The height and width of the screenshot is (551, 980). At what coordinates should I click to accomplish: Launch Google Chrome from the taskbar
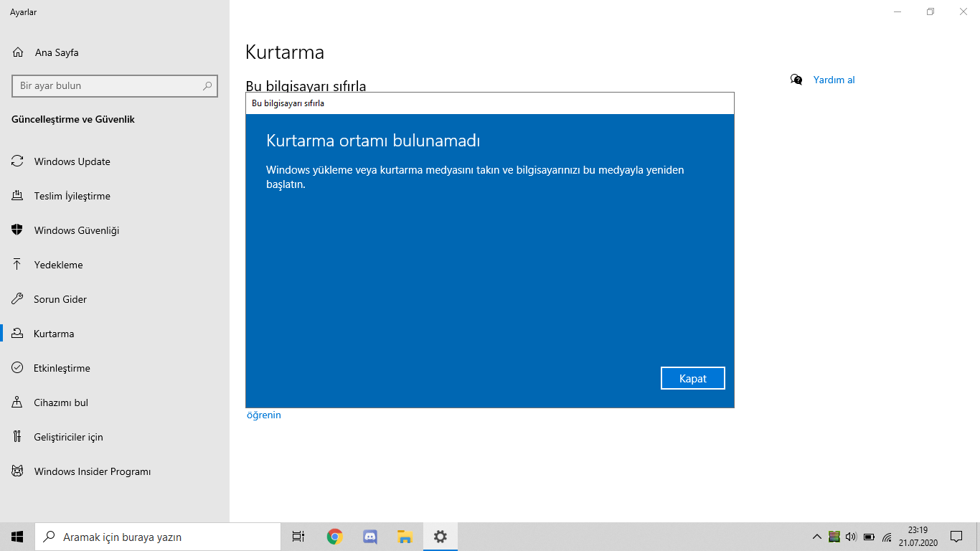click(x=334, y=537)
